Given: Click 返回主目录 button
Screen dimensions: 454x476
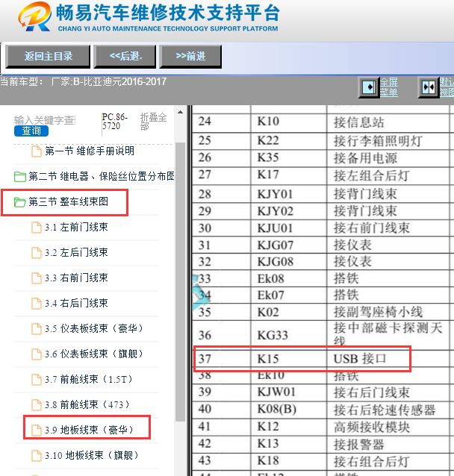Looking at the screenshot, I should 48,57.
